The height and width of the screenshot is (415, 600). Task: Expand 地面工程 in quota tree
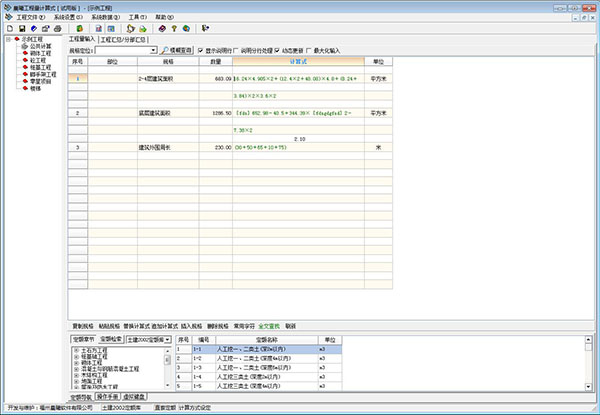77,381
